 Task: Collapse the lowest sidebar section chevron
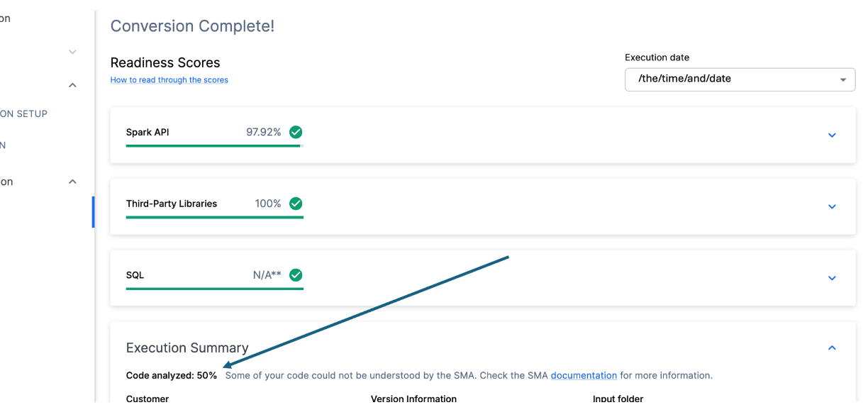point(72,182)
